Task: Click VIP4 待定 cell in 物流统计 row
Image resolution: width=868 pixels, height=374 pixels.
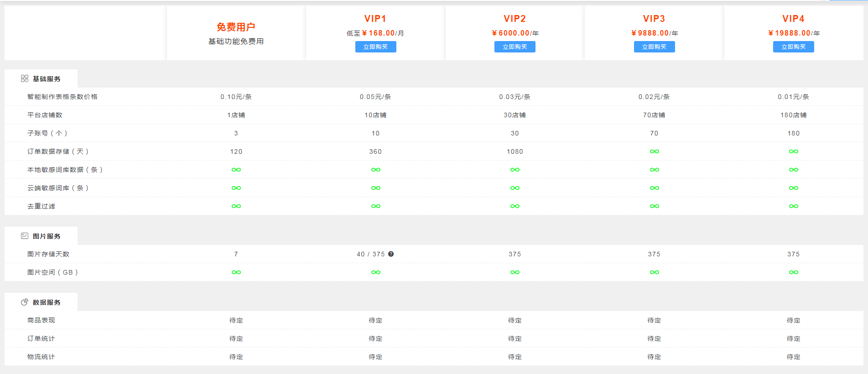Action: 793,357
